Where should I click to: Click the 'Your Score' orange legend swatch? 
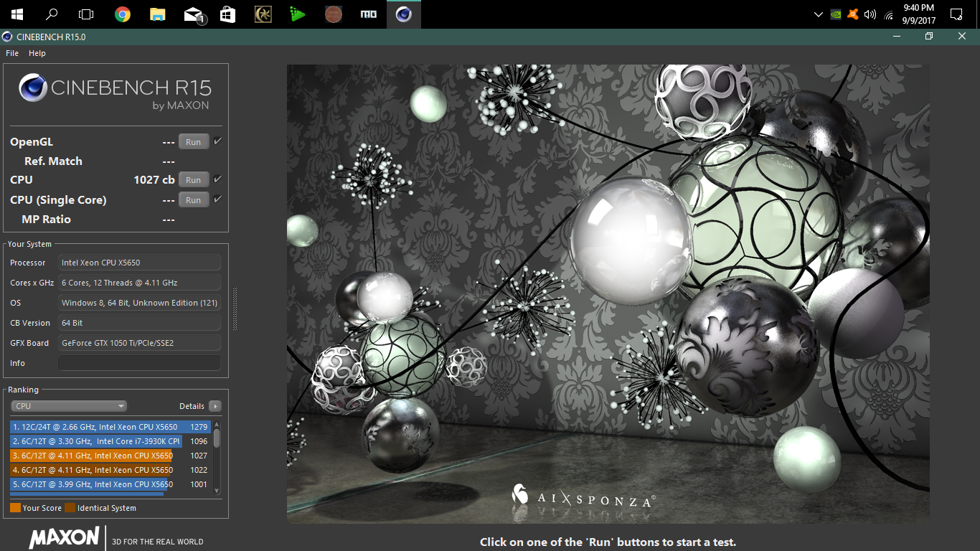[15, 508]
